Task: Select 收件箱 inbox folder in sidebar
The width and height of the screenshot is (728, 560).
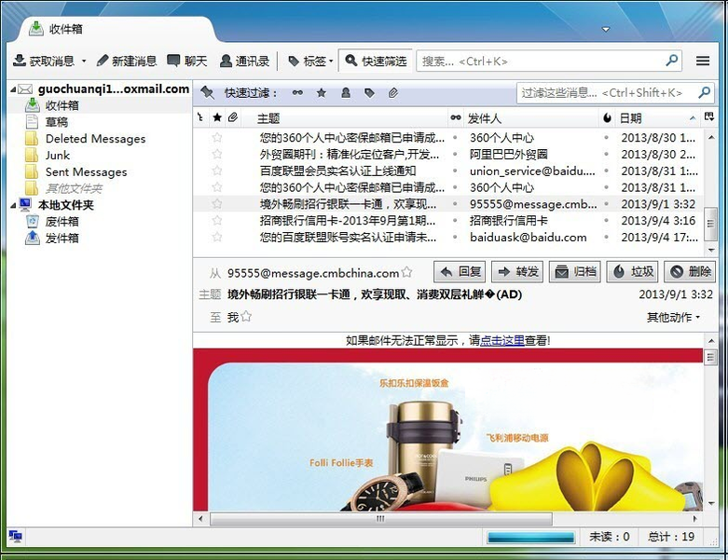Action: click(x=62, y=105)
